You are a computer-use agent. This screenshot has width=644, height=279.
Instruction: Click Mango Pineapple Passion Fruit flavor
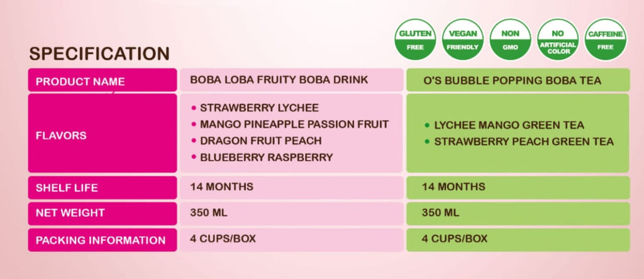pyautogui.click(x=294, y=124)
